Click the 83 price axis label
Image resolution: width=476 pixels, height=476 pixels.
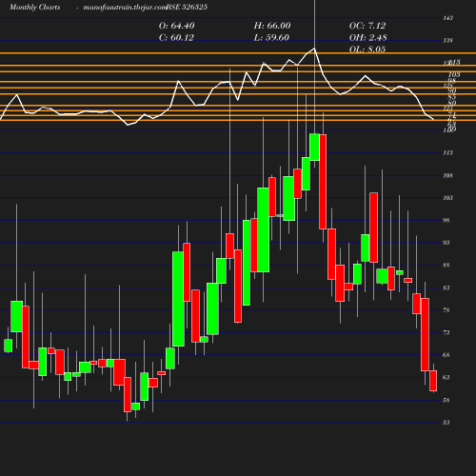[x=446, y=288]
